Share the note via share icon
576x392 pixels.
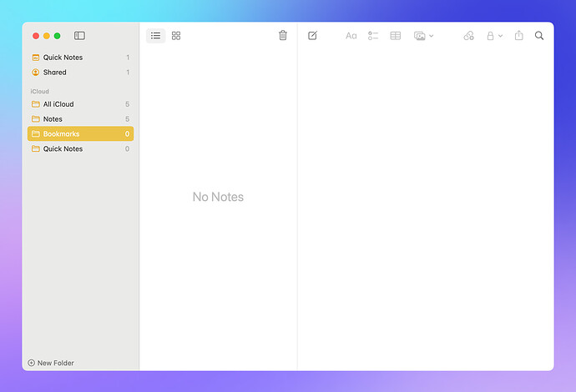[x=519, y=36]
